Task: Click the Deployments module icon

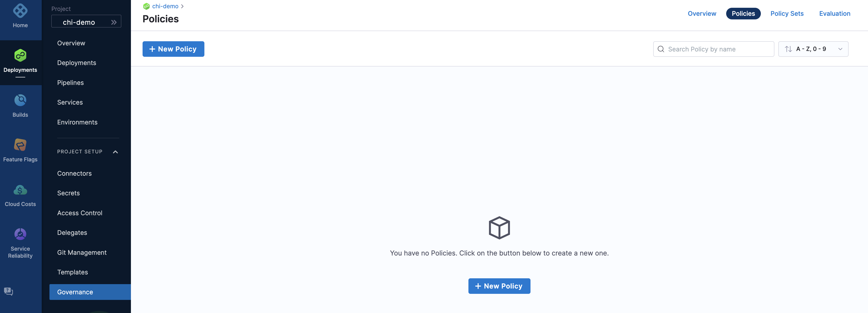Action: 20,56
